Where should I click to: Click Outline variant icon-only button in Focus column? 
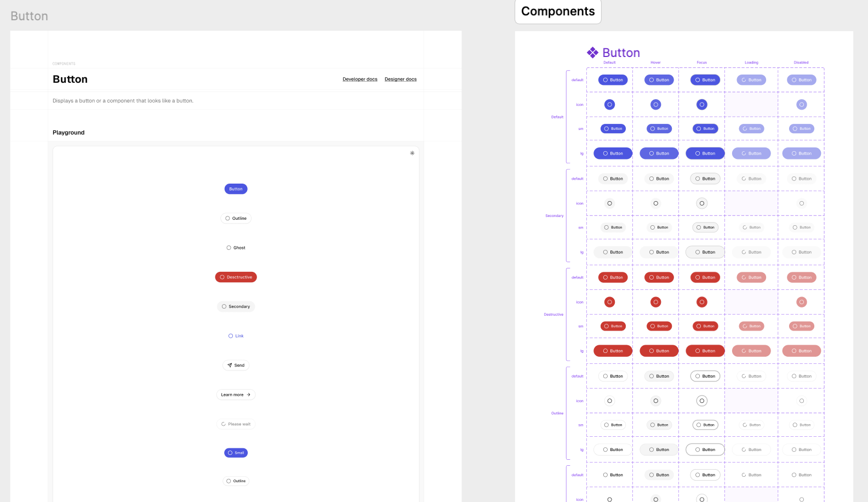pyautogui.click(x=702, y=401)
